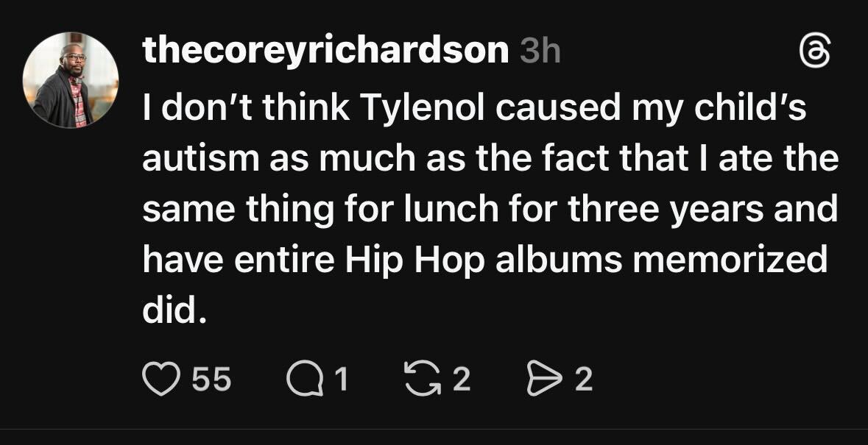Click the word "autism" in the post
This screenshot has width=868, height=445.
[x=191, y=160]
